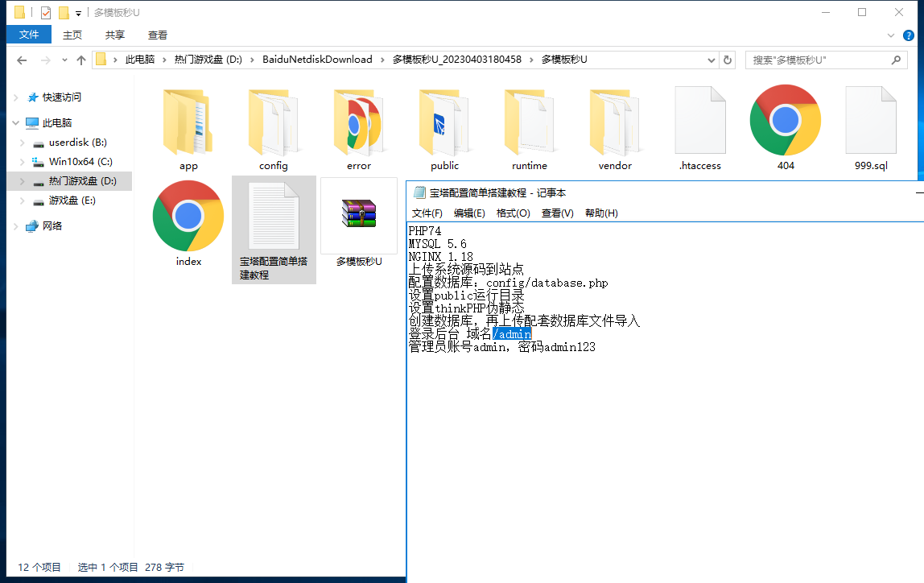
Task: Select the 404 Chrome HTML file
Action: tap(786, 121)
